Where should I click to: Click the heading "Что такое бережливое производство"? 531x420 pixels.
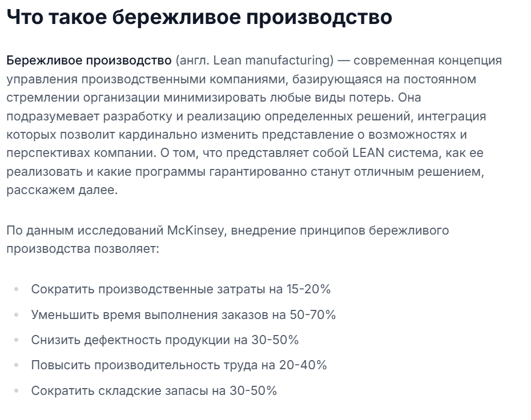point(199,17)
